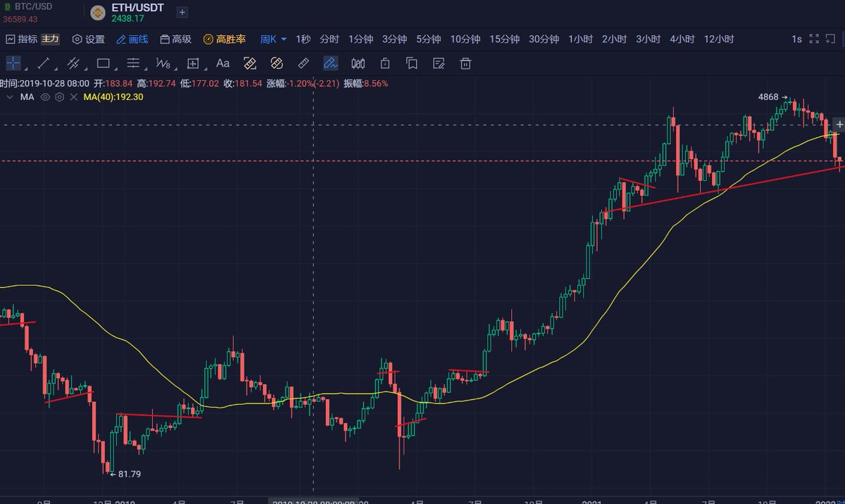Expand crosshair tool options arrow
The width and height of the screenshot is (845, 504).
[25, 69]
